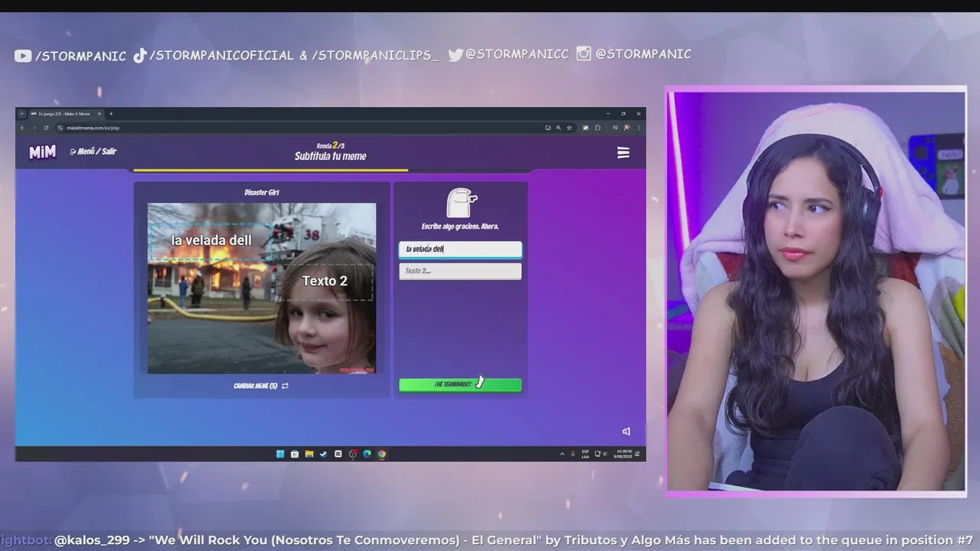The height and width of the screenshot is (551, 980).
Task: Open Microsoft Edge from the taskbar
Action: pyautogui.click(x=367, y=454)
